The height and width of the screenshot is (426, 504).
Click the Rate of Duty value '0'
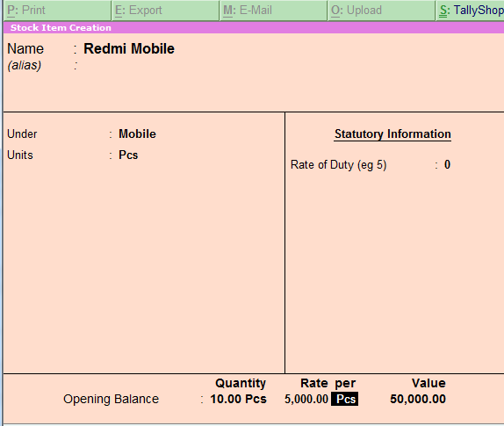tap(447, 164)
